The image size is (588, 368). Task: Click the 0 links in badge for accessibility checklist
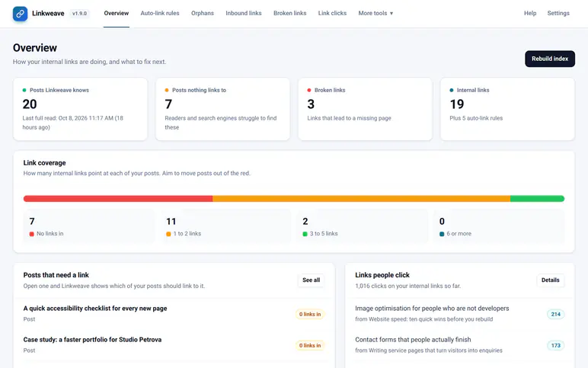pos(310,315)
